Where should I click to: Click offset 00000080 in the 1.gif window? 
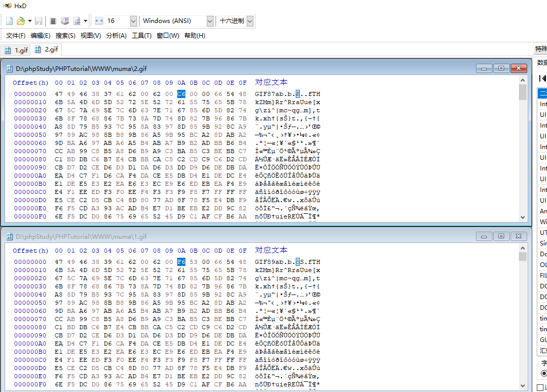pyautogui.click(x=30, y=328)
